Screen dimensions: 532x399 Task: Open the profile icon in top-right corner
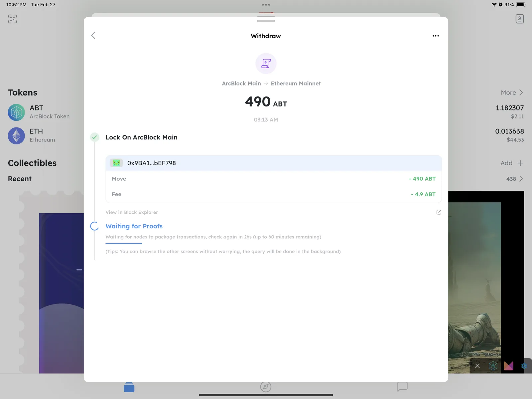pos(520,19)
